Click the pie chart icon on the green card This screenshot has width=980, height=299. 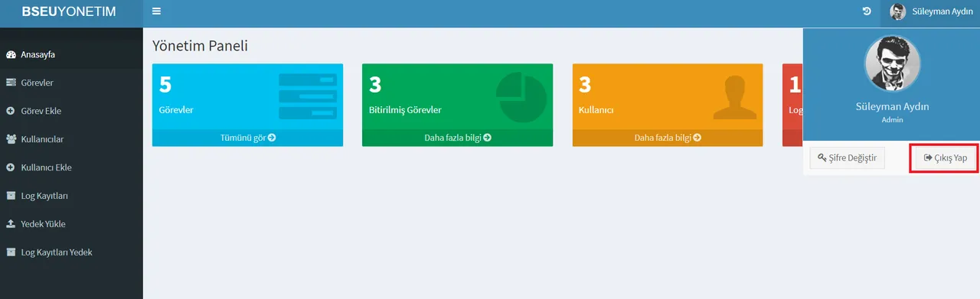(x=521, y=97)
